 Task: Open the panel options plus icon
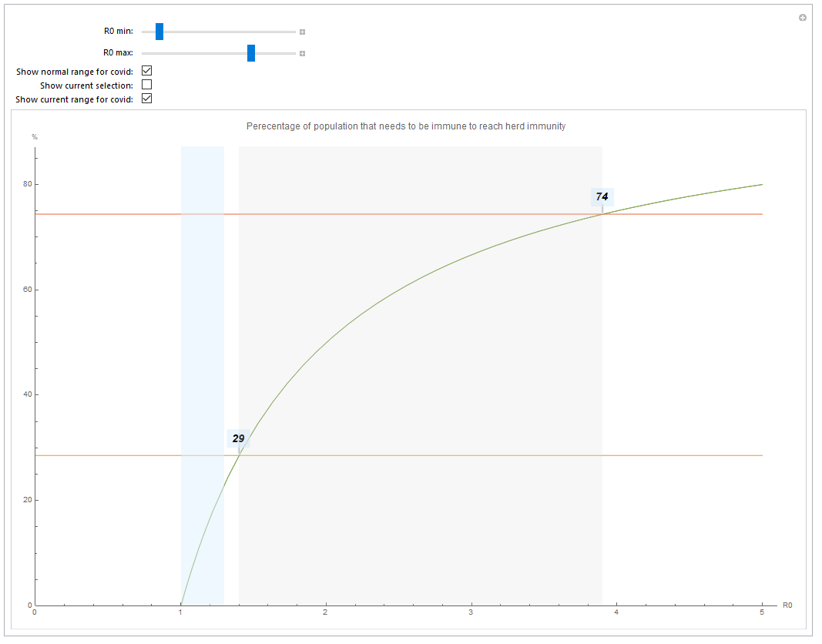803,17
